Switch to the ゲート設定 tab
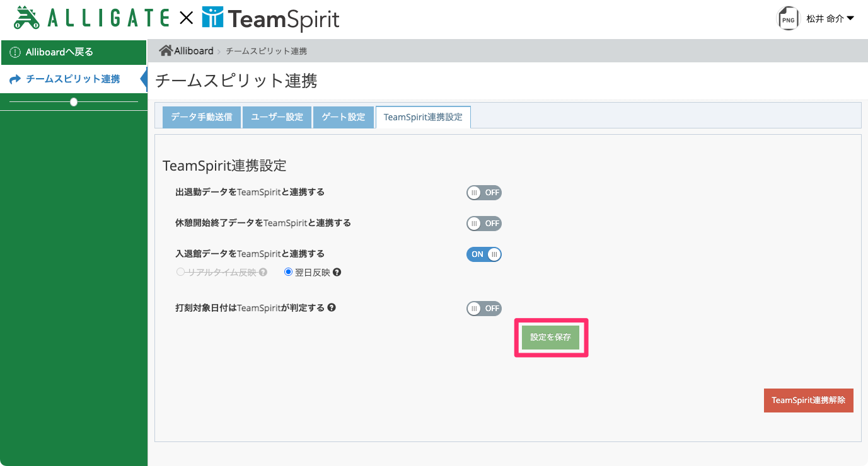This screenshot has height=466, width=868. (x=344, y=117)
